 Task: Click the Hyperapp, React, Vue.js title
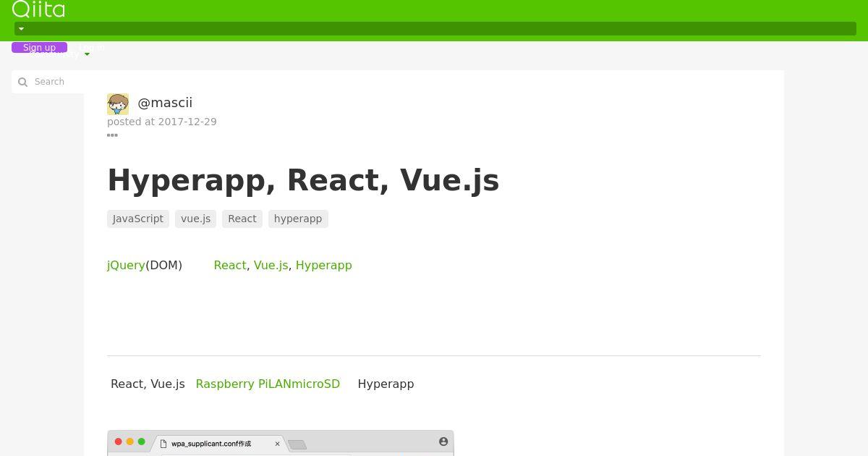(x=303, y=180)
